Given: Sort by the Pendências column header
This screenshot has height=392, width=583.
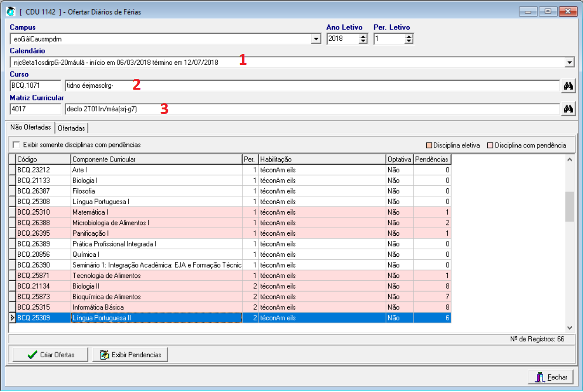Looking at the screenshot, I should [431, 159].
